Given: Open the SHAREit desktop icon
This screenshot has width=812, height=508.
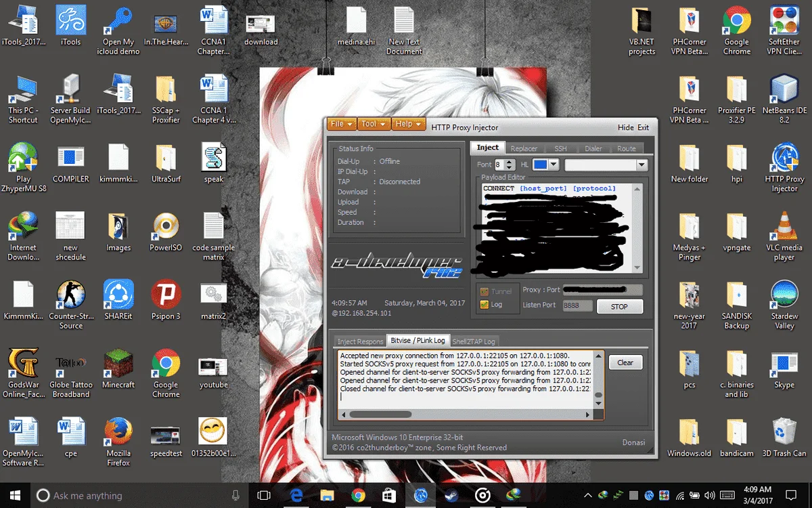Looking at the screenshot, I should 118,301.
